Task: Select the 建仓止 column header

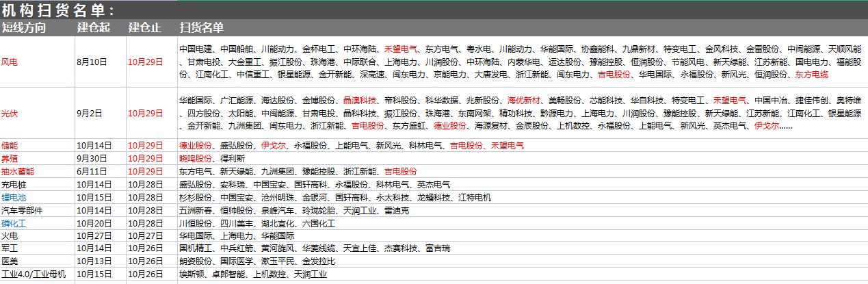Action: (x=145, y=27)
